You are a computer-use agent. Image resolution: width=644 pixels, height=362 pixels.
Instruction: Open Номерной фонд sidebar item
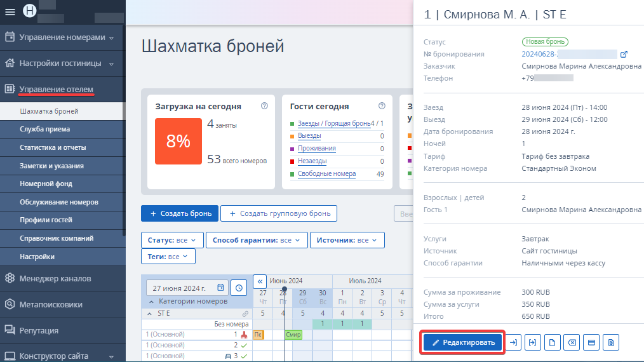pos(46,184)
